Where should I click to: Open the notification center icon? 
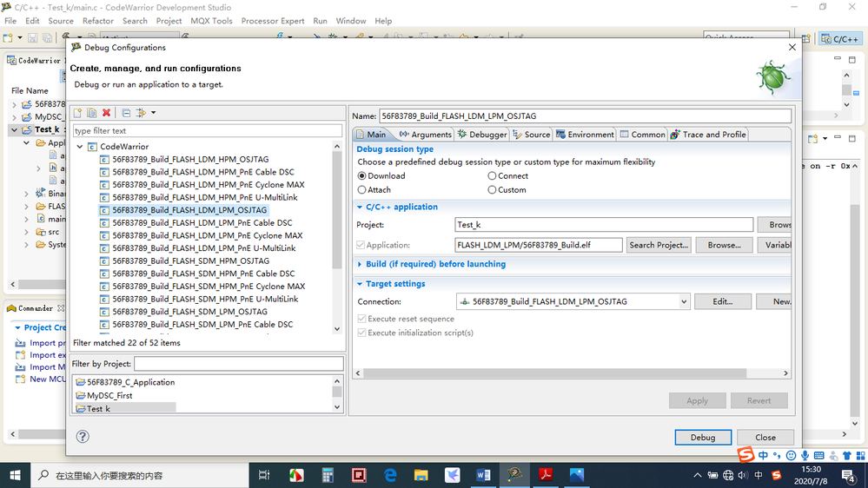(848, 475)
